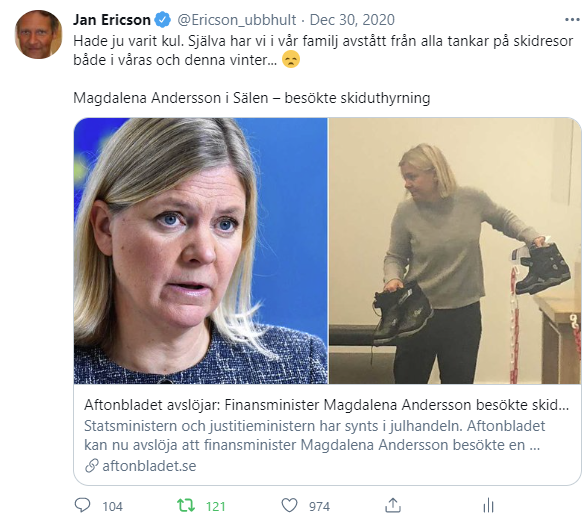Click the like count 974
Screen dimensions: 588x525
[319, 507]
